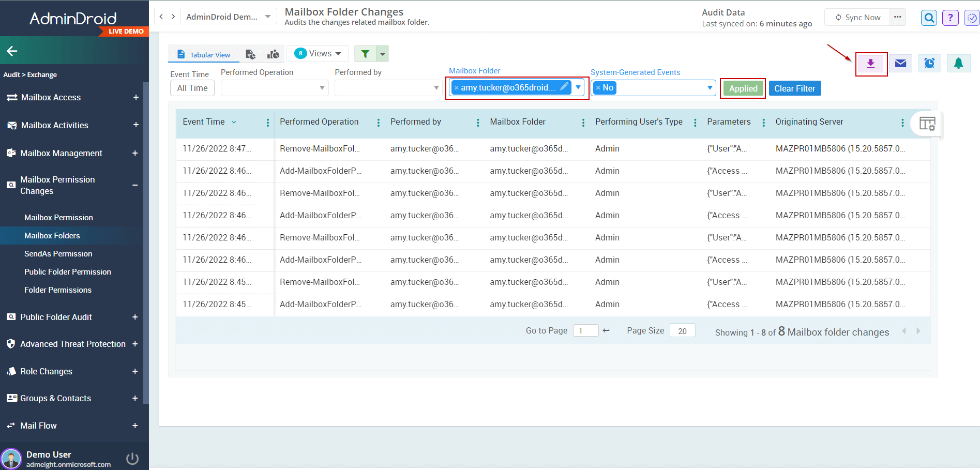Click the Clear Filter button

click(795, 88)
